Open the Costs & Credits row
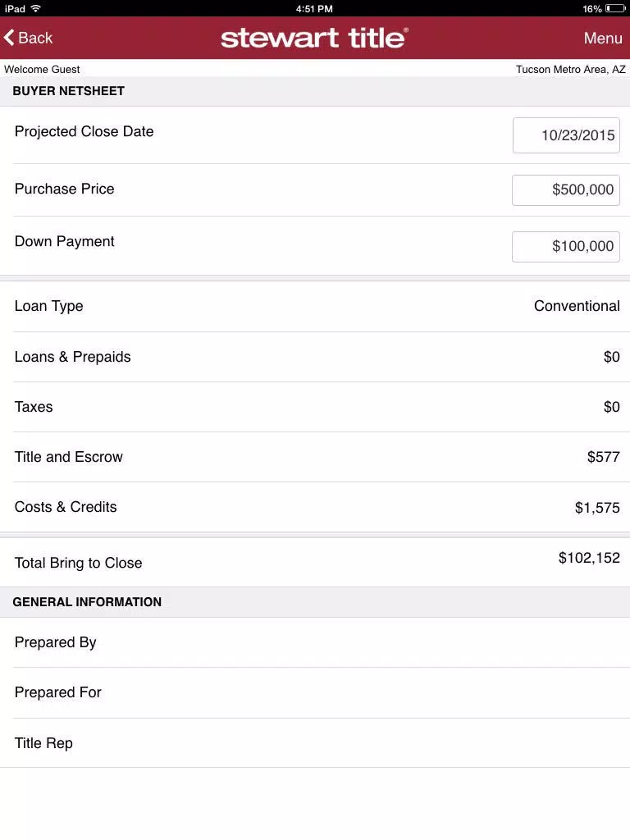The width and height of the screenshot is (630, 840). point(315,507)
